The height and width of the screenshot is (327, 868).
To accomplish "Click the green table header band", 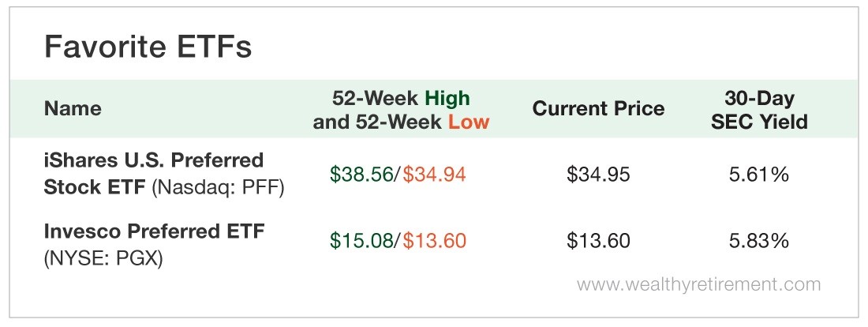I will click(x=434, y=109).
